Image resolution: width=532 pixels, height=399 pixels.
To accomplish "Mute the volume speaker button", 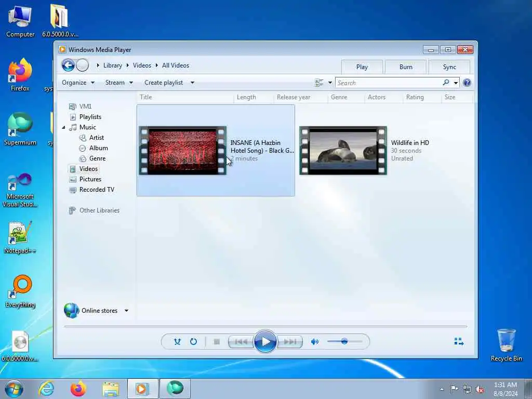I will (x=314, y=342).
